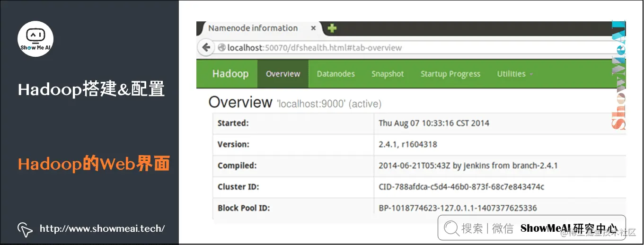The width and height of the screenshot is (644, 245).
Task: Click the Version: row label
Action: tap(233, 144)
